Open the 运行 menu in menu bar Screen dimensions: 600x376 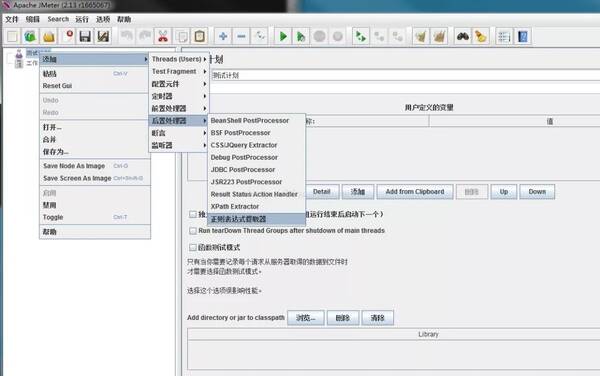click(82, 19)
